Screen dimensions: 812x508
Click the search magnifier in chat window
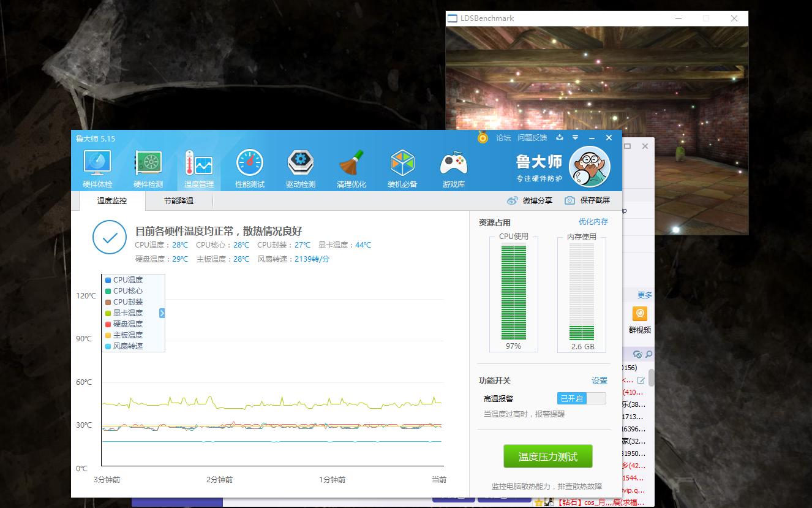[648, 354]
